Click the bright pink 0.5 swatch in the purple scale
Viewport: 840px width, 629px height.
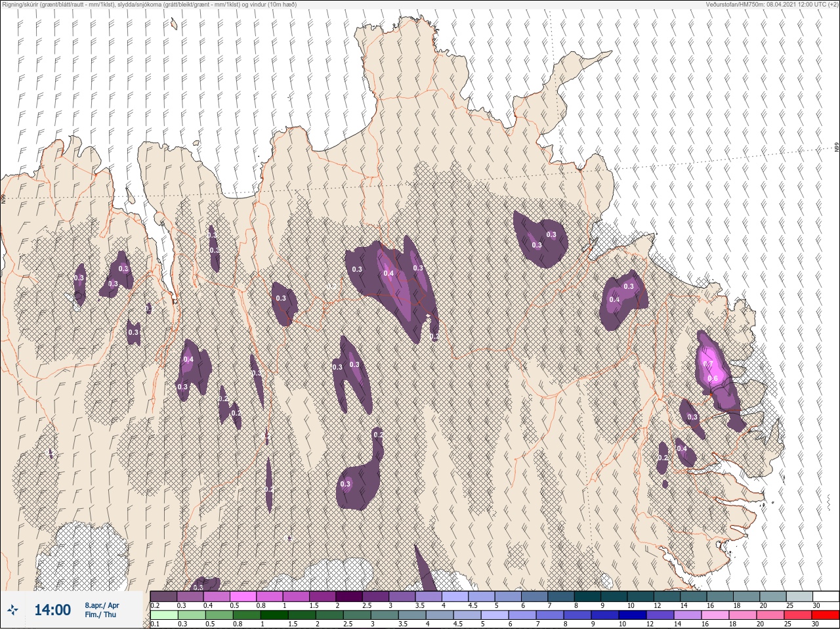click(243, 596)
